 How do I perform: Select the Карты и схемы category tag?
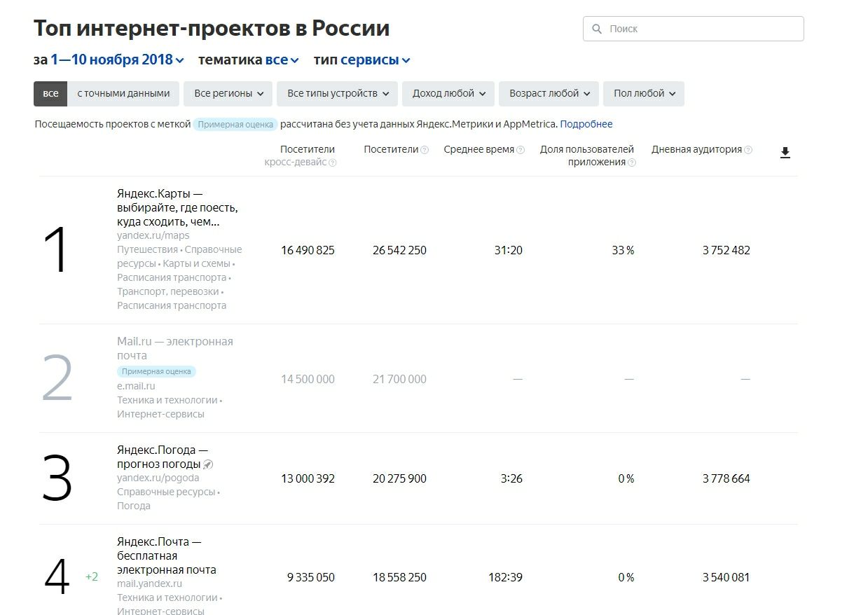click(196, 264)
